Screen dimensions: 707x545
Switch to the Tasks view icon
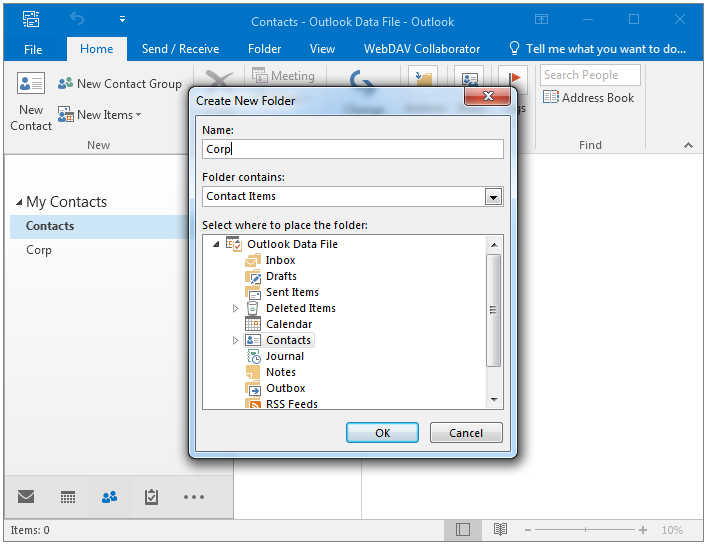pyautogui.click(x=151, y=497)
